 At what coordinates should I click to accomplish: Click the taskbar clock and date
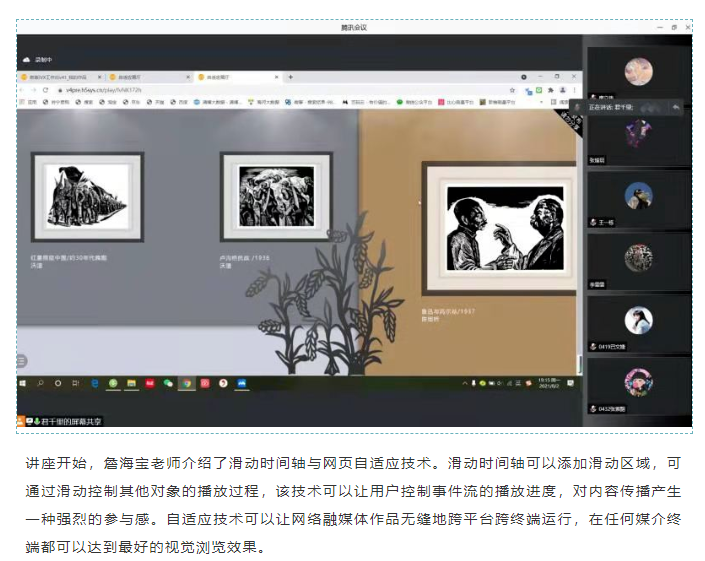pyautogui.click(x=551, y=383)
